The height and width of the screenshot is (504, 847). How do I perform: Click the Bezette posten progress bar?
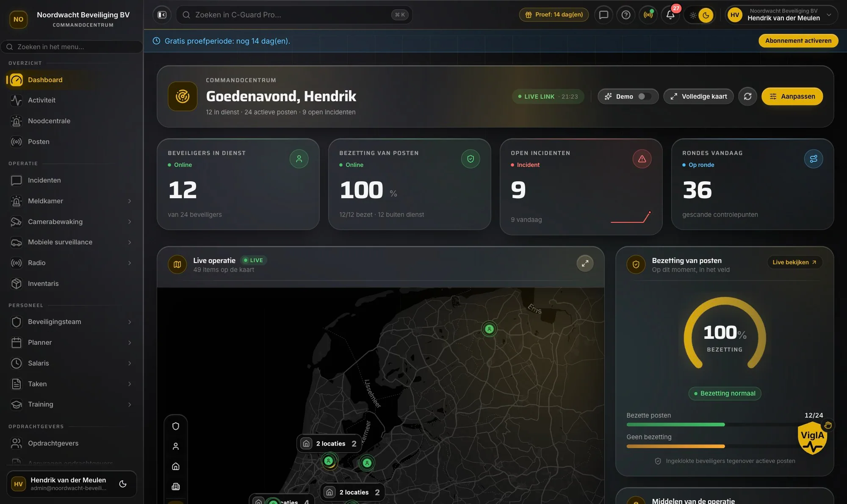click(x=725, y=424)
